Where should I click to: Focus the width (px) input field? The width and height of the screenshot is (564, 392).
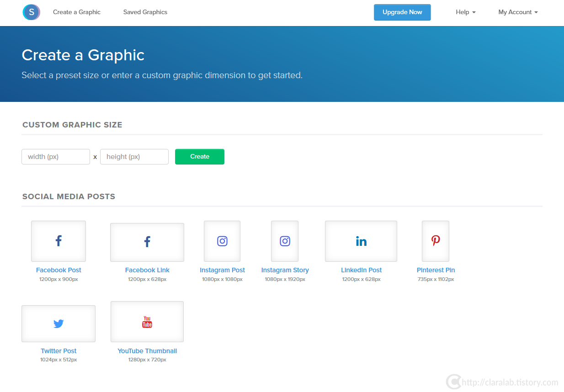[x=56, y=157]
